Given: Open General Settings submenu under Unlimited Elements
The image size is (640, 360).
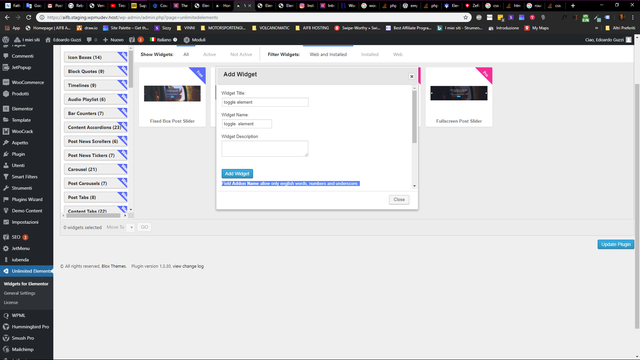Looking at the screenshot, I should [20, 293].
